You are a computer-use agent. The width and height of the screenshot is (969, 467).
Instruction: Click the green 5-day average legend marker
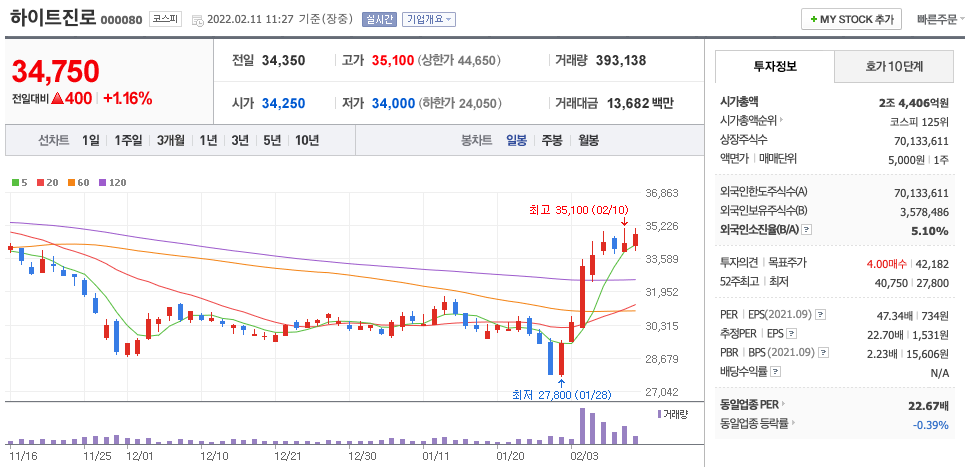click(x=15, y=182)
